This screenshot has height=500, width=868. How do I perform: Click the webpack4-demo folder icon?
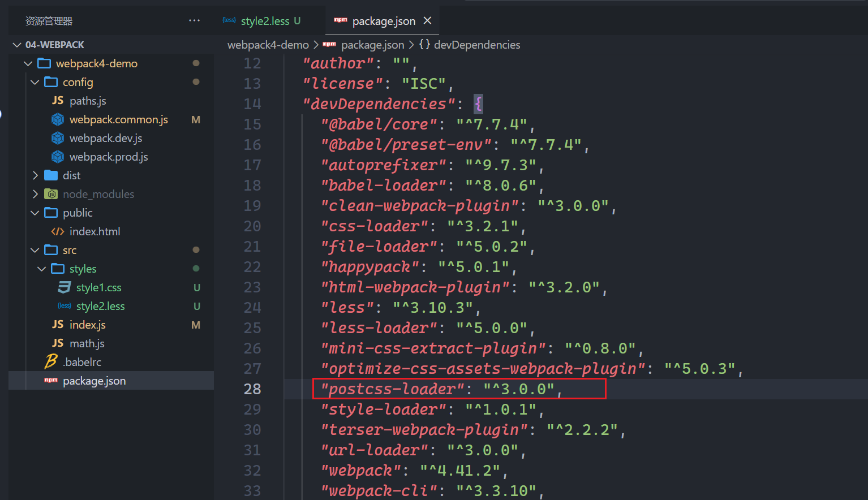[x=44, y=63]
